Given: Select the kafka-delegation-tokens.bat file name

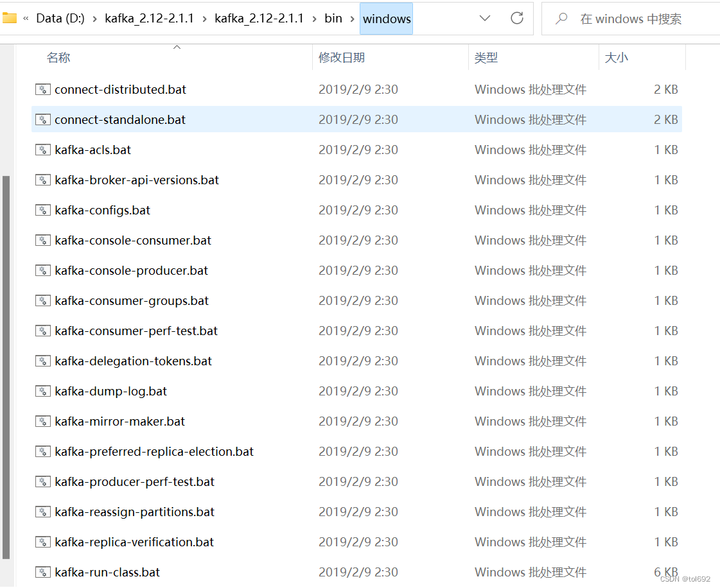Looking at the screenshot, I should [133, 361].
